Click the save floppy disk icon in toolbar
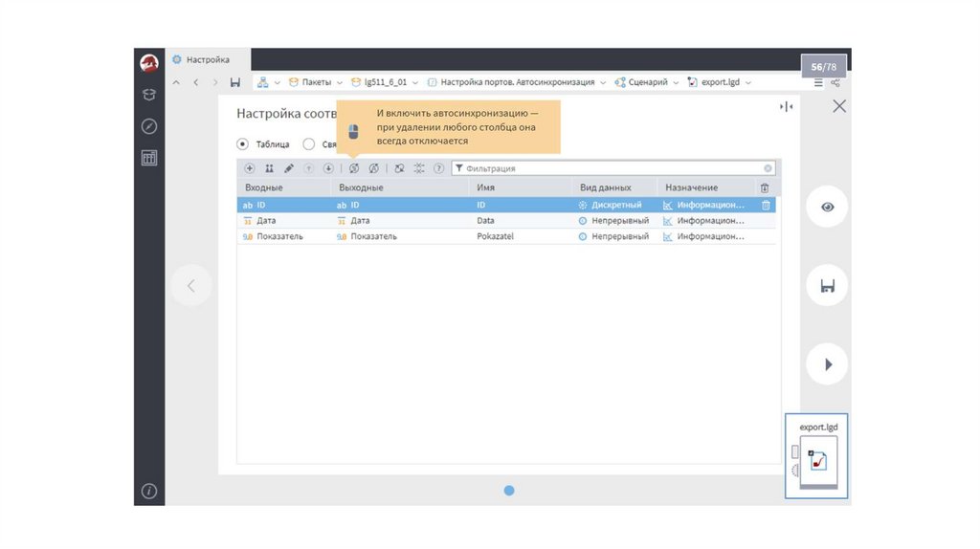Viewport: 980px width, 549px height. pos(234,83)
